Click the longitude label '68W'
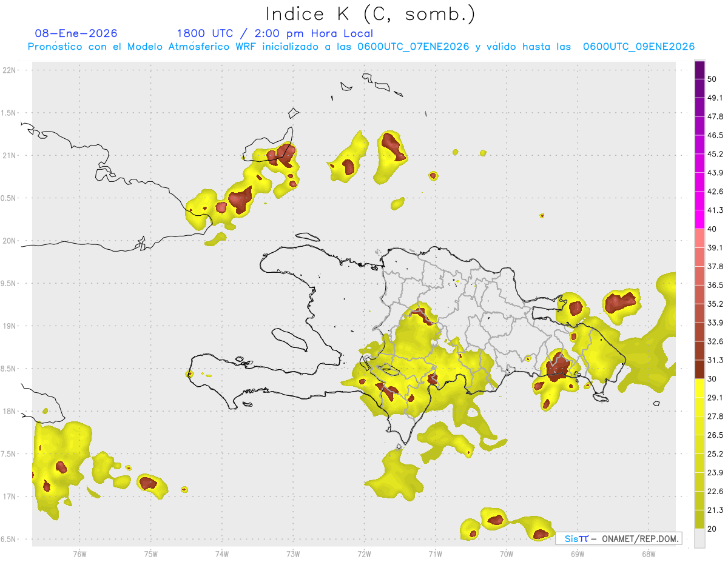 pos(649,554)
